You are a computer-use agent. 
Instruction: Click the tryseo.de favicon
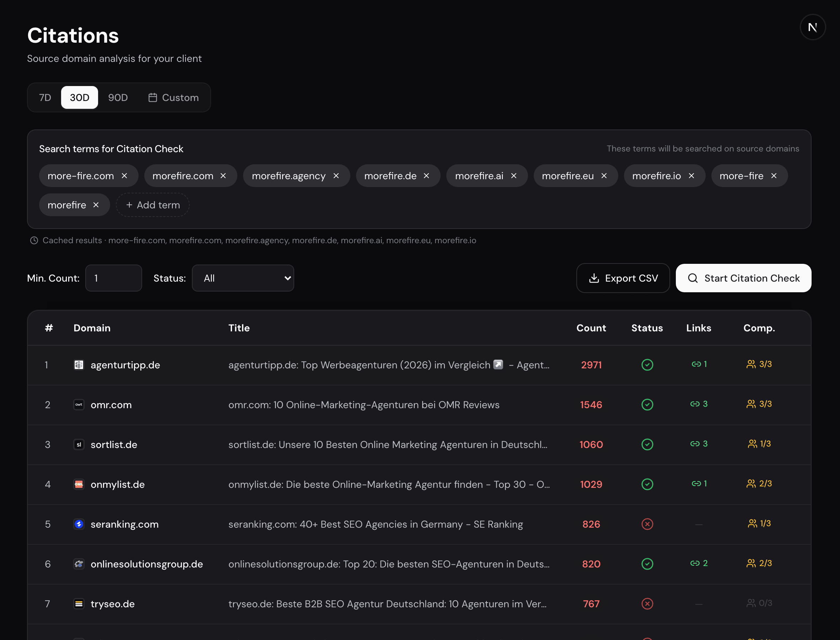click(x=79, y=604)
